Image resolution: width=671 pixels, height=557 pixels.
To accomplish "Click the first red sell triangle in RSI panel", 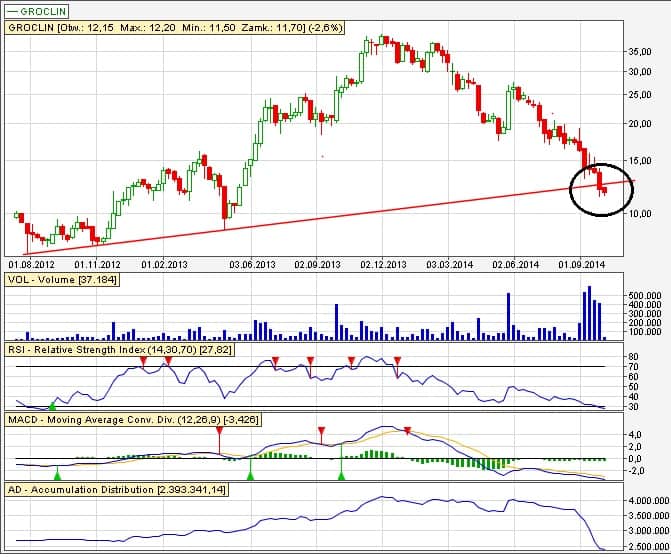I will [x=144, y=360].
